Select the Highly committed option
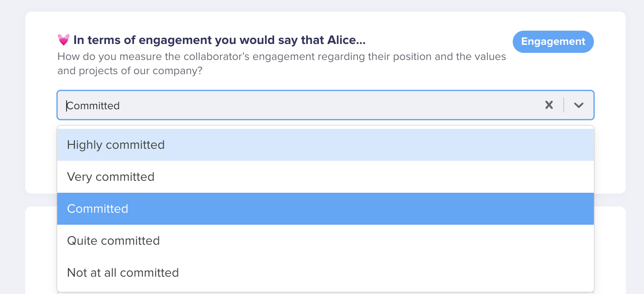 pyautogui.click(x=326, y=145)
